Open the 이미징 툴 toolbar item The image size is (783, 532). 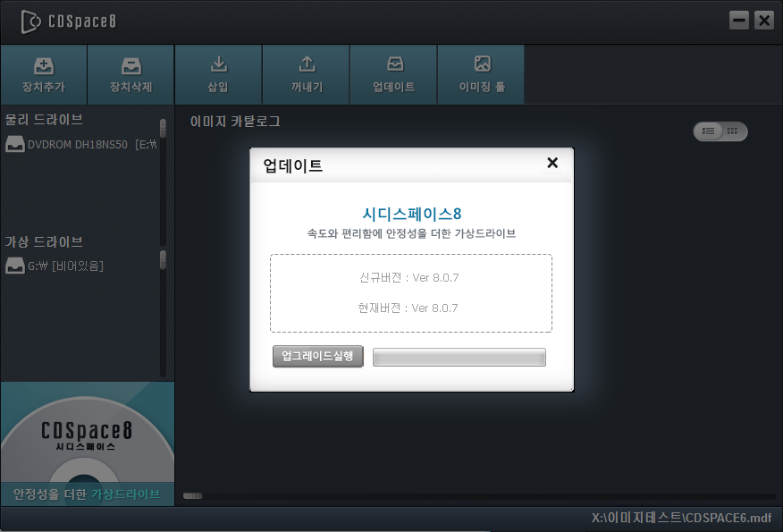point(482,74)
